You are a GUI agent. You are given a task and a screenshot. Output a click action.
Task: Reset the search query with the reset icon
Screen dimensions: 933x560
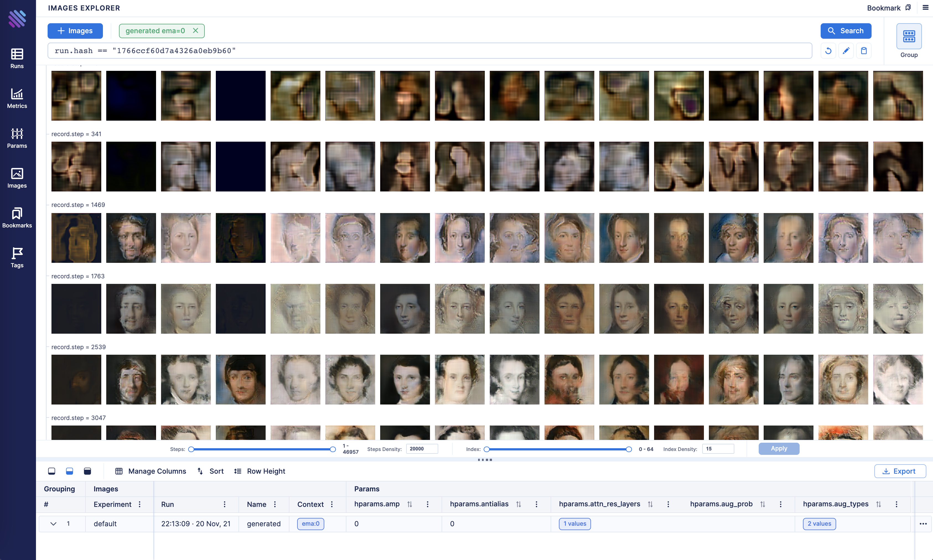(828, 51)
